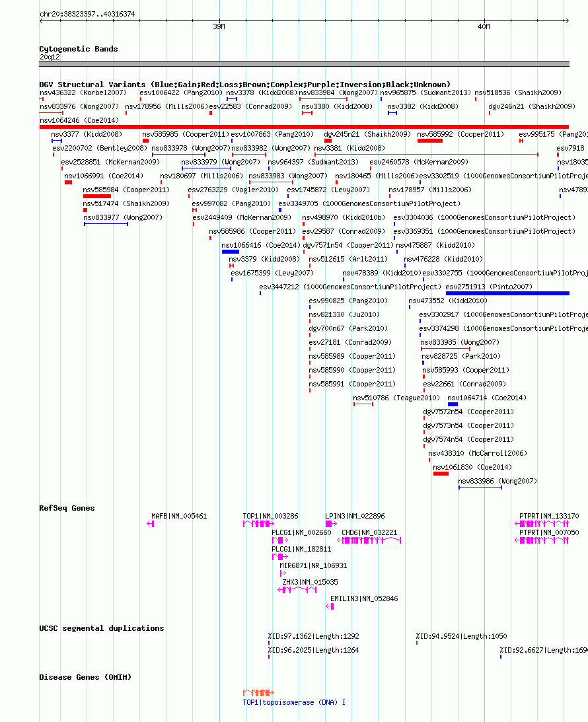Click the nsv3378 (Kidd2008) variant label
This screenshot has height=722, width=588.
(x=262, y=92)
